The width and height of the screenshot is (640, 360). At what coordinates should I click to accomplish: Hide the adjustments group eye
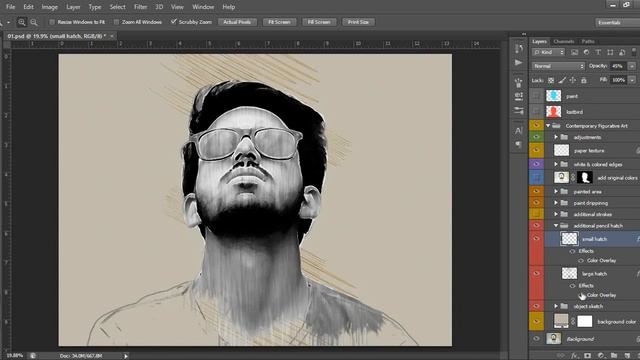[536, 137]
